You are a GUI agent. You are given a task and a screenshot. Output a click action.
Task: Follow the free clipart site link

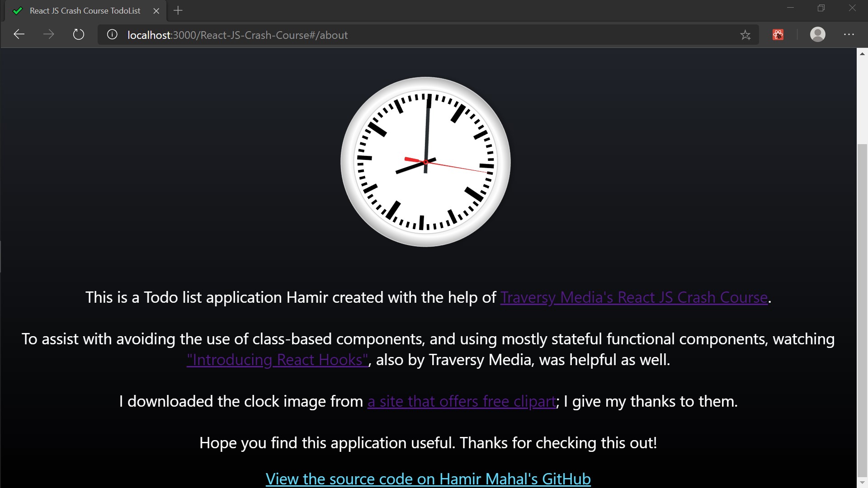pos(462,401)
